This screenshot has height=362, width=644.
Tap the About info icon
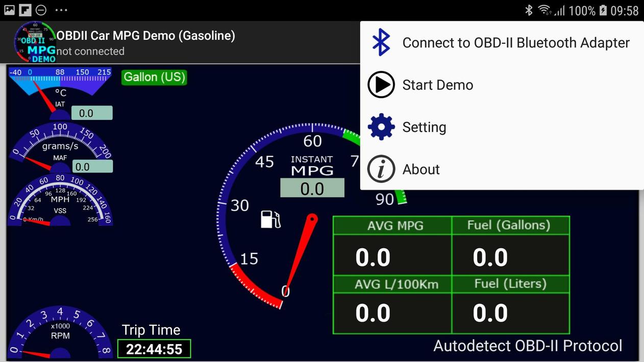click(381, 169)
